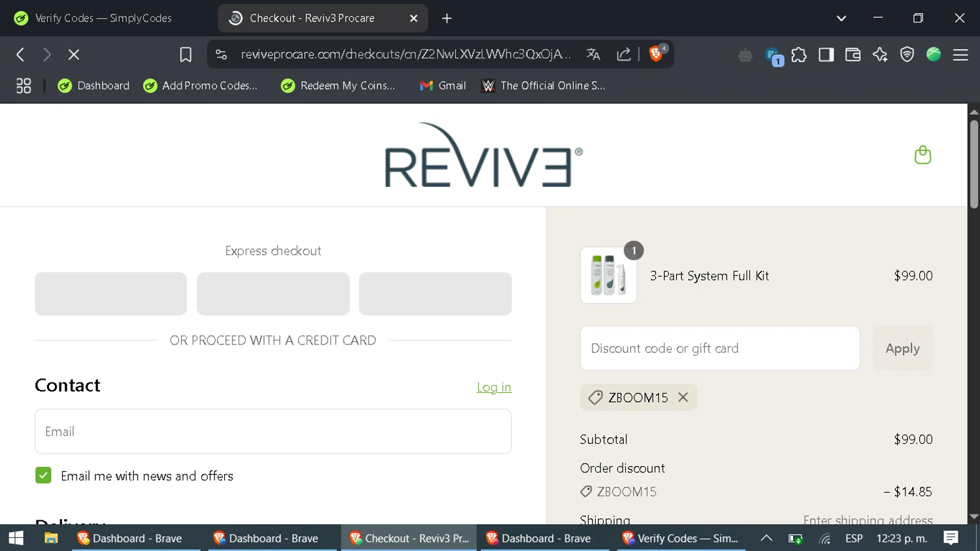Click the battery status tray icon

tap(795, 539)
